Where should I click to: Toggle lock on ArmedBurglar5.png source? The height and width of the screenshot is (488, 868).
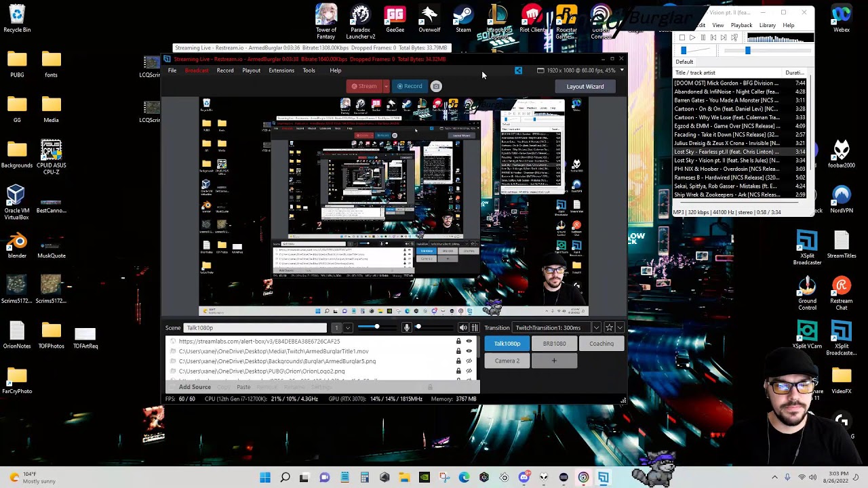(x=458, y=361)
